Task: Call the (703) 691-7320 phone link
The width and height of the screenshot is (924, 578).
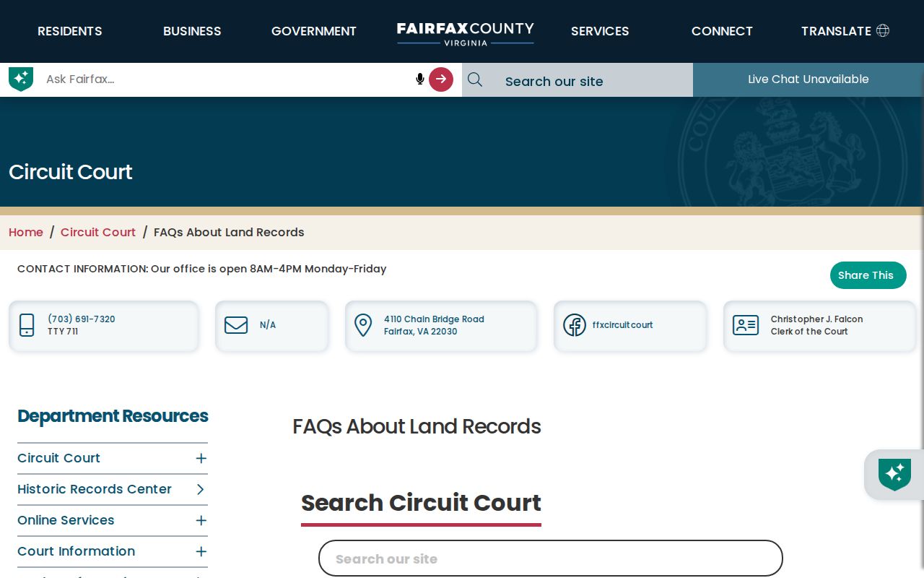Action: click(x=82, y=319)
